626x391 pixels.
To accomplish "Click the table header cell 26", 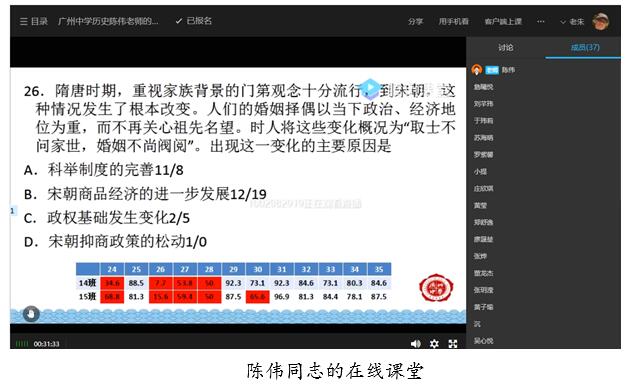I will click(x=160, y=269).
